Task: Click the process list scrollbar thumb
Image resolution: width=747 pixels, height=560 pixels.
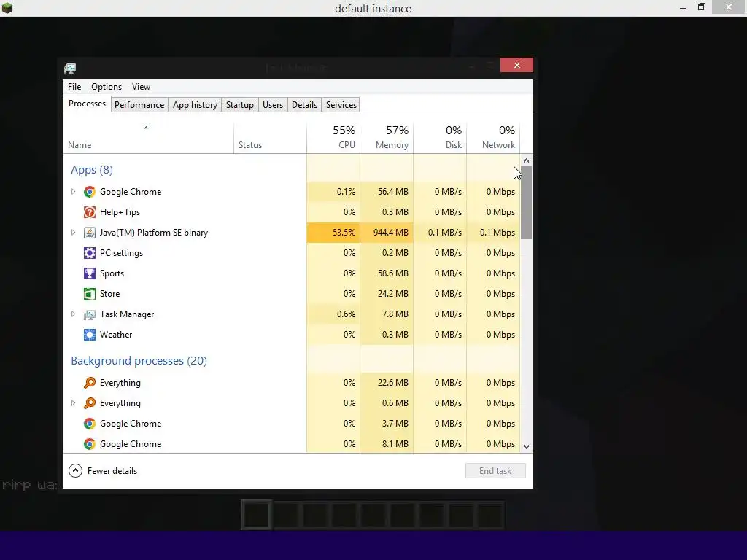Action: (x=527, y=203)
